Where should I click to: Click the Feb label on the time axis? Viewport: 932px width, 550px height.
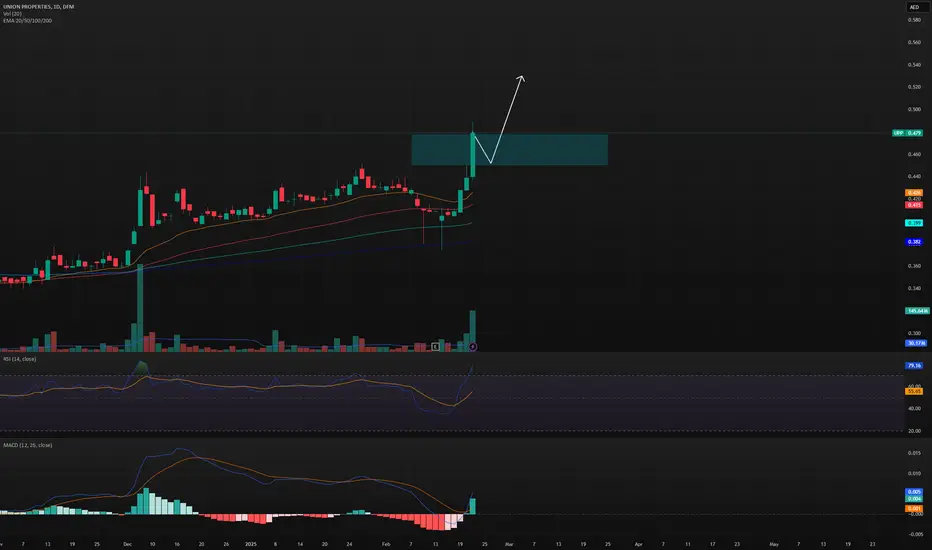(386, 544)
